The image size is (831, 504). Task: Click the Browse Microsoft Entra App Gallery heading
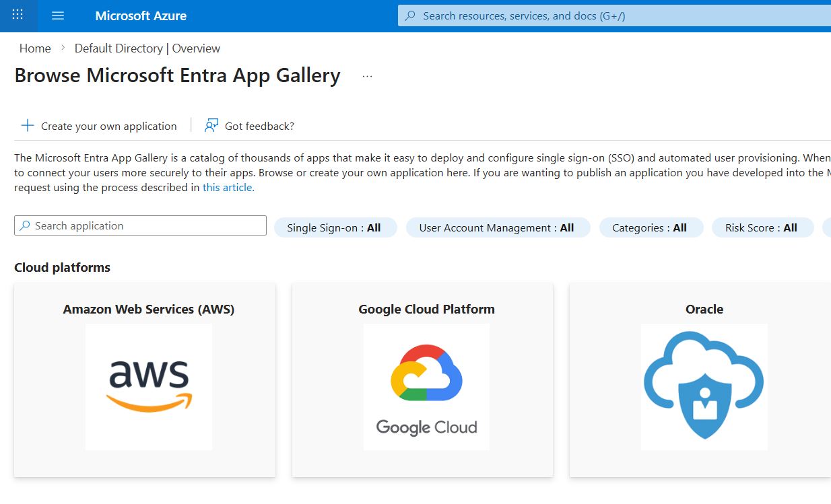177,75
